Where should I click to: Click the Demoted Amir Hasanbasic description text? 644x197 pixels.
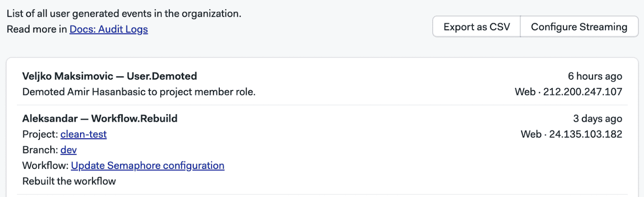139,92
